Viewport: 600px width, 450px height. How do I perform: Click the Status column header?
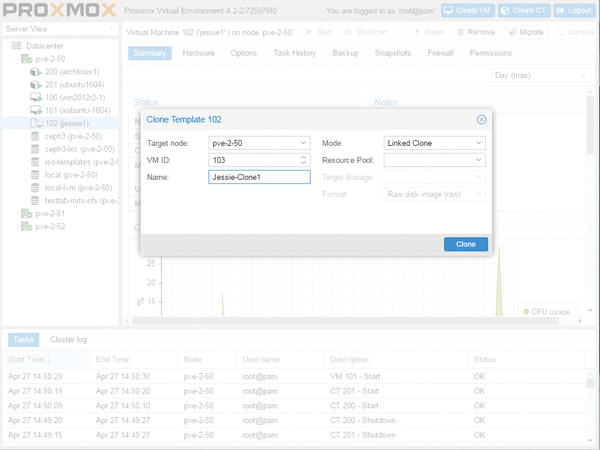pos(527,359)
